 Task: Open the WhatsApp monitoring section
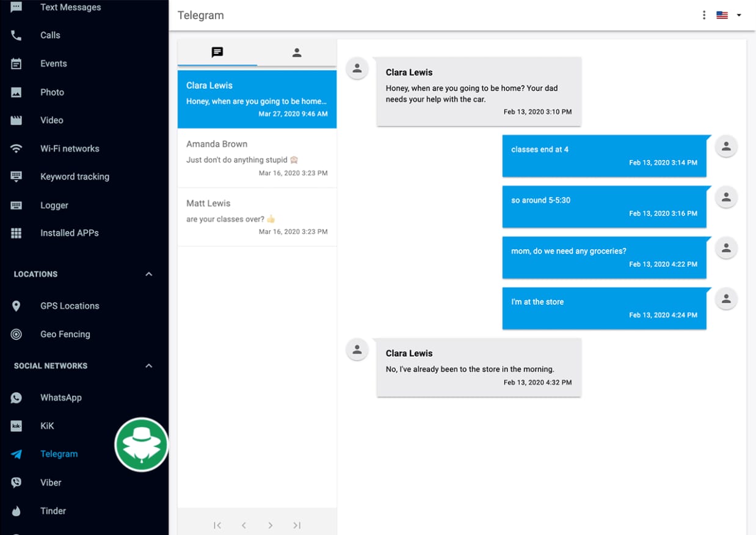coord(60,398)
